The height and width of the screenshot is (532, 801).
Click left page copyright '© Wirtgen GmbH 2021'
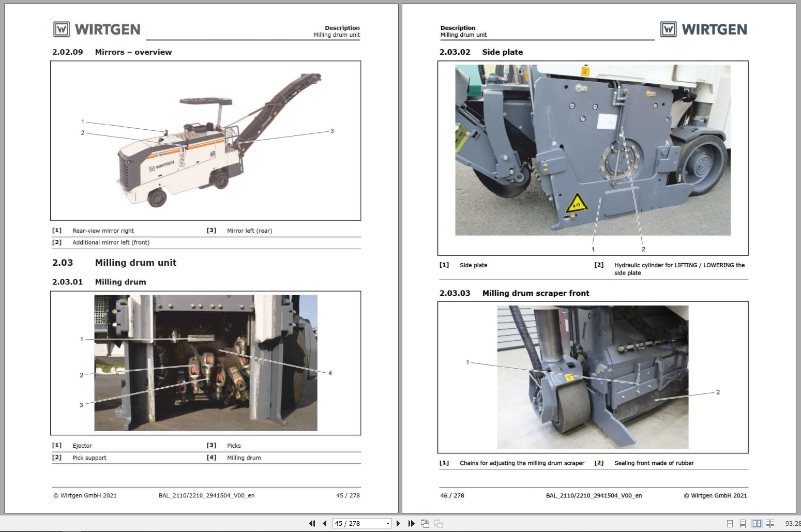pos(85,495)
